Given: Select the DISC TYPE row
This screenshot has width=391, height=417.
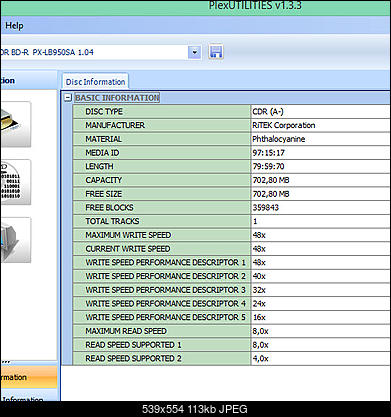Looking at the screenshot, I should (x=232, y=111).
